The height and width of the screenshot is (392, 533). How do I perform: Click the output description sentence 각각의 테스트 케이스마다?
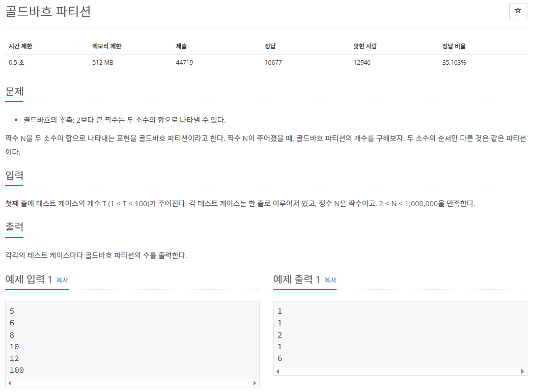click(x=96, y=256)
